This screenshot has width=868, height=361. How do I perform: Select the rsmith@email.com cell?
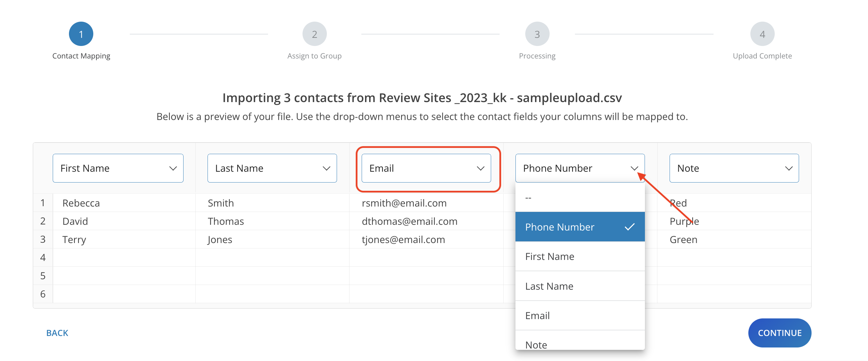[x=404, y=203]
